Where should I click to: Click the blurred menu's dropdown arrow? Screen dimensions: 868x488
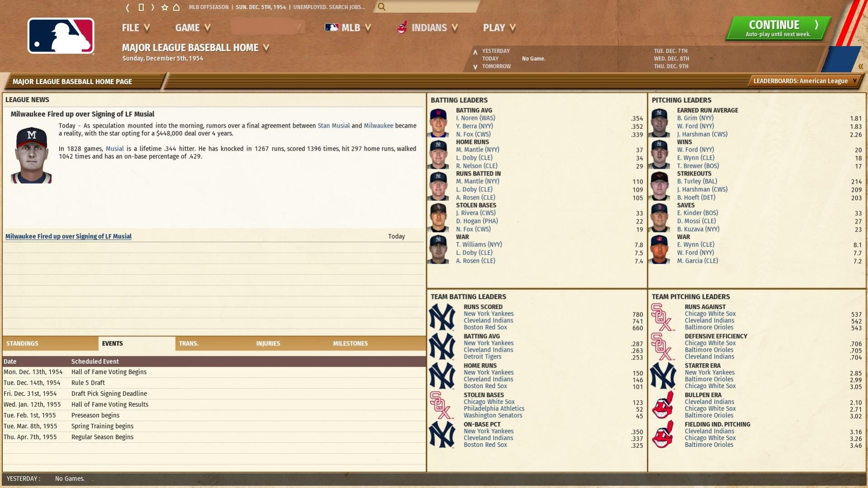(x=299, y=28)
